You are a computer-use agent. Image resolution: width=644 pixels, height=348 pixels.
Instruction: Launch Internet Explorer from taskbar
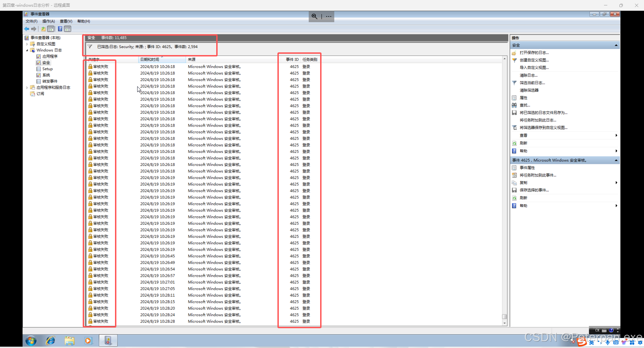point(50,341)
